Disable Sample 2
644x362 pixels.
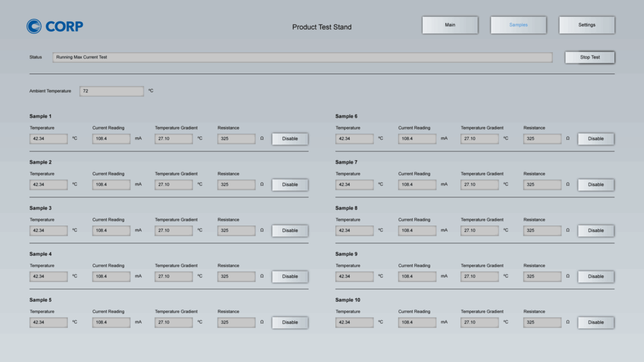click(290, 185)
